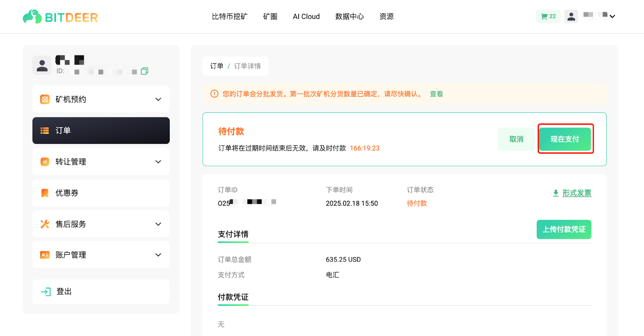The height and width of the screenshot is (336, 644).
Task: Click the sidebar user avatar icon
Action: 42,65
